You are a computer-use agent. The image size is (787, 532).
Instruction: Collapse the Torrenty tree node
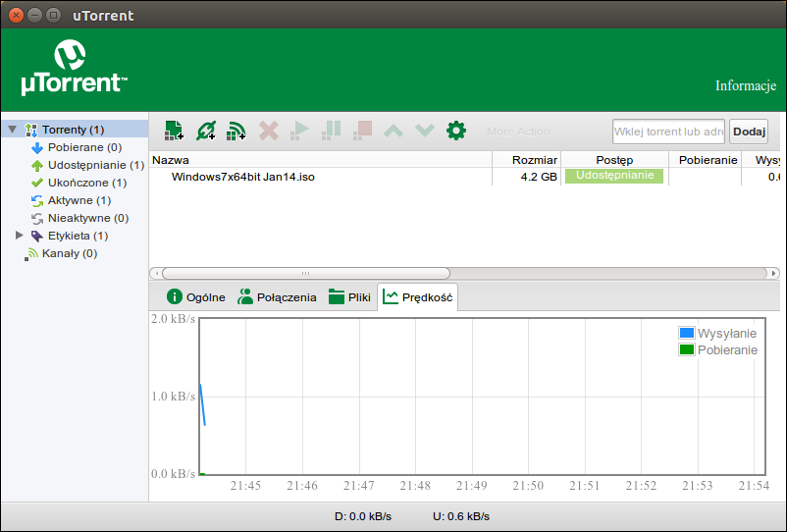point(13,130)
